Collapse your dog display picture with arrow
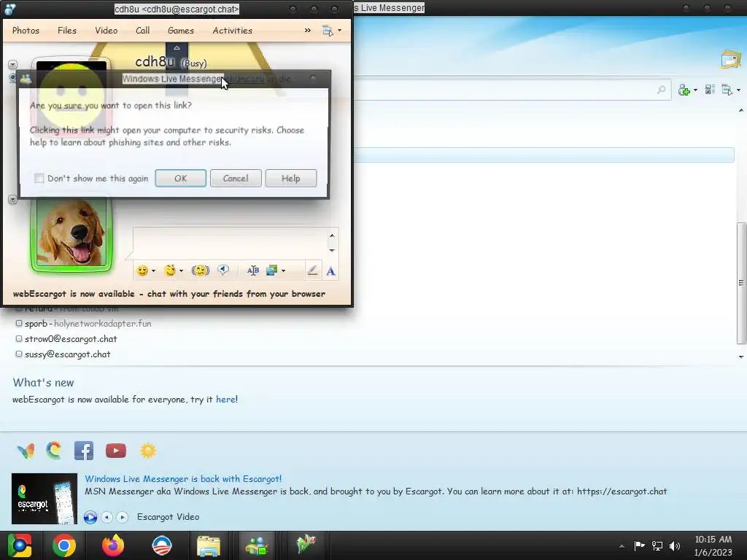 [13, 200]
